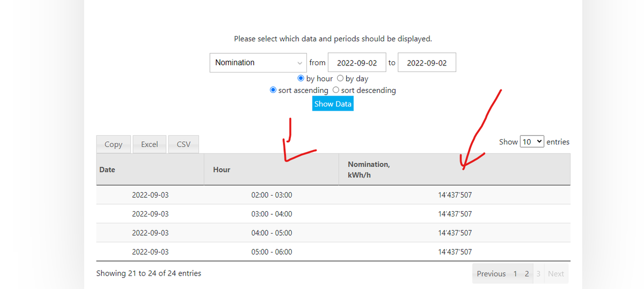Click 'Showing 21 to 24 of 24 entries' text
This screenshot has height=289, width=644.
tap(149, 273)
